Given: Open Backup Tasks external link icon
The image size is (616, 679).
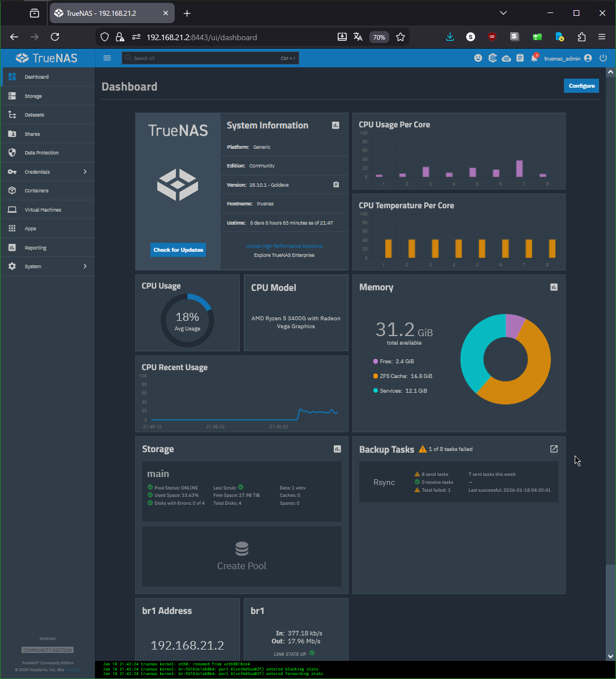Looking at the screenshot, I should pos(554,449).
